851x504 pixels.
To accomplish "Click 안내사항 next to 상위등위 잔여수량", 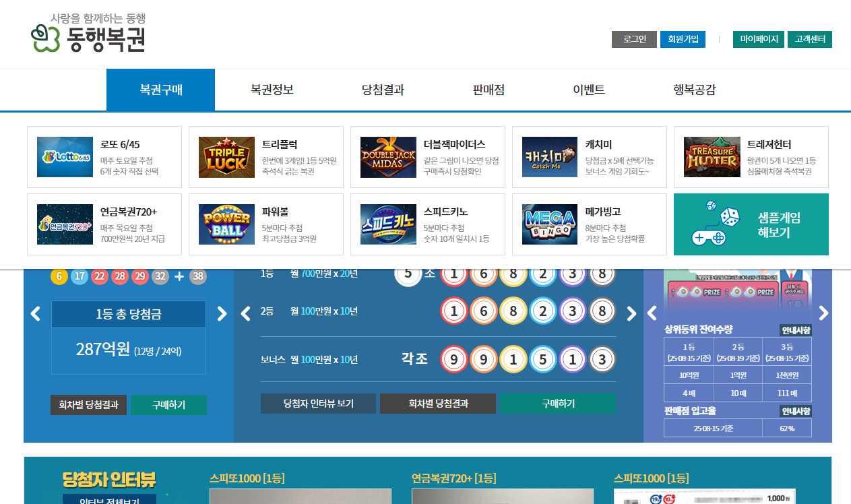I will pyautogui.click(x=796, y=330).
